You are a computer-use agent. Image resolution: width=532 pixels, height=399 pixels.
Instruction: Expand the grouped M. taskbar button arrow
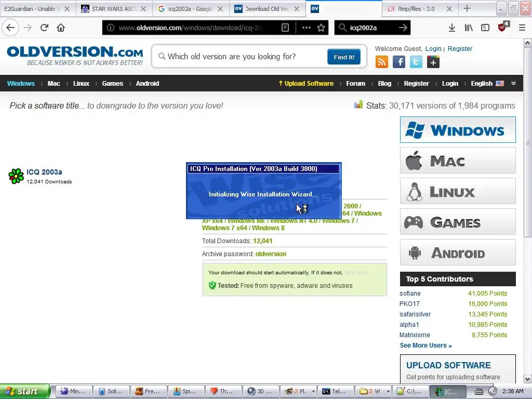(313, 392)
